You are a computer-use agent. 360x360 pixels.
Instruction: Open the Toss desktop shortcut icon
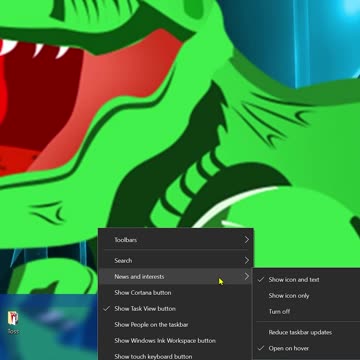(x=13, y=322)
